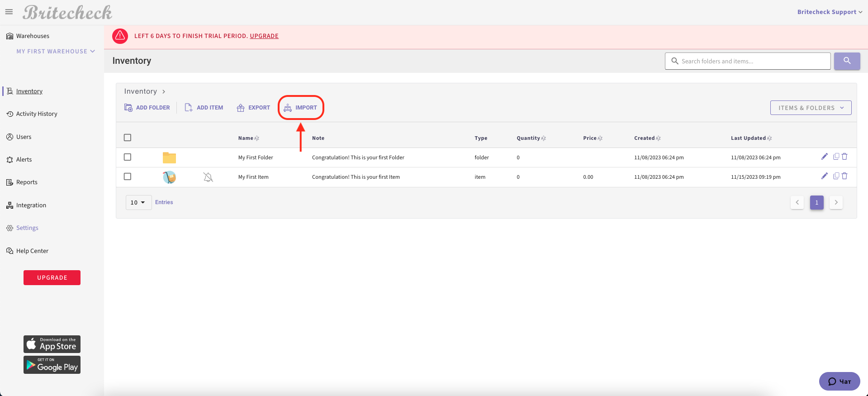Click the Inventory breadcrumb chevron

164,91
